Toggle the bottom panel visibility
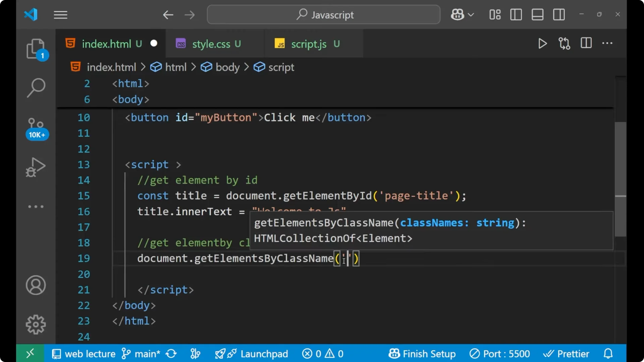 point(537,14)
